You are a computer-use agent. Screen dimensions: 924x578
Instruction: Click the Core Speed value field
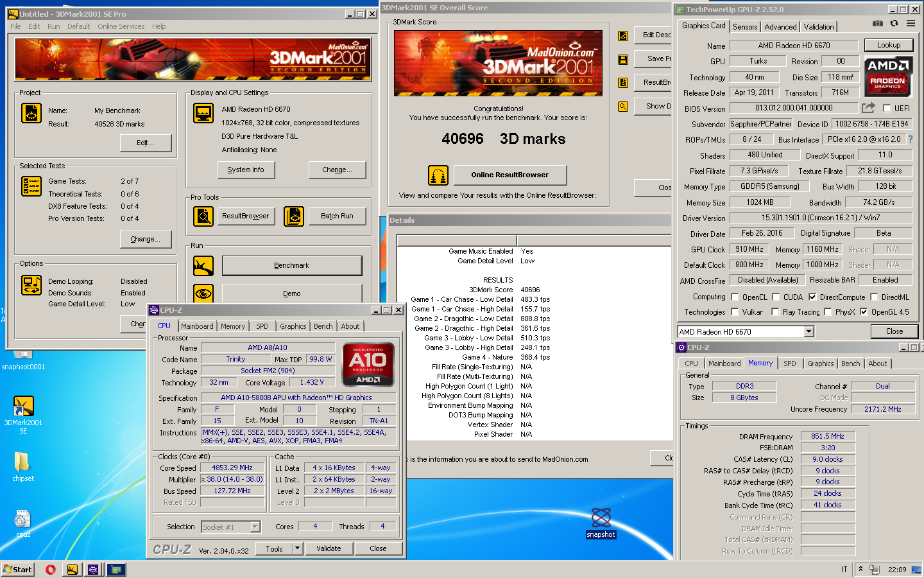(232, 468)
